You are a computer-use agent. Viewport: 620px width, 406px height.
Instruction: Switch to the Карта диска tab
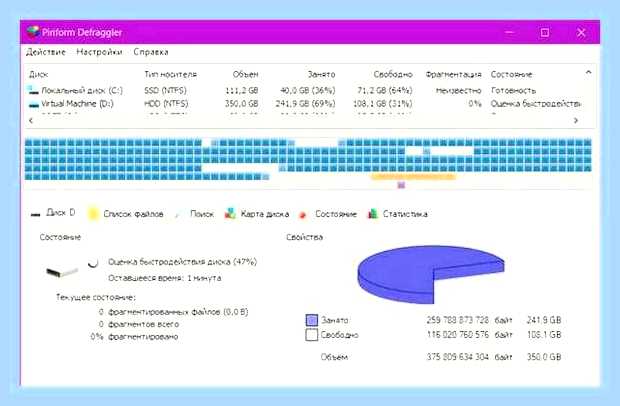(x=257, y=214)
